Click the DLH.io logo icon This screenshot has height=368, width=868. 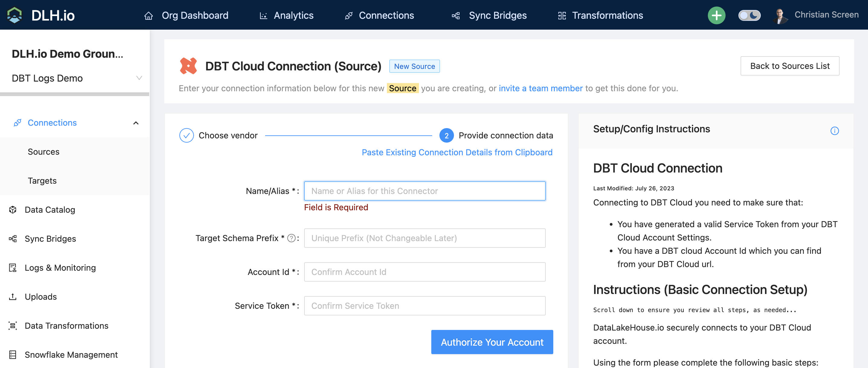point(15,15)
